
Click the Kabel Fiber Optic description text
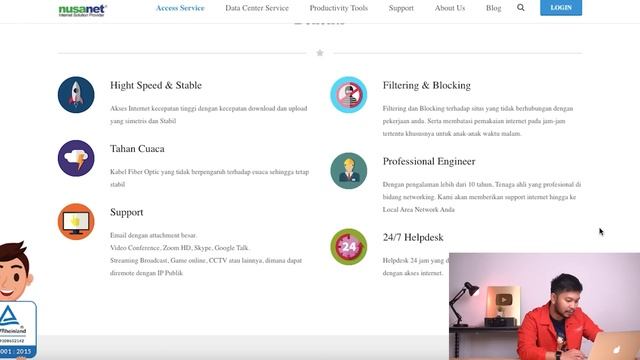[209, 178]
